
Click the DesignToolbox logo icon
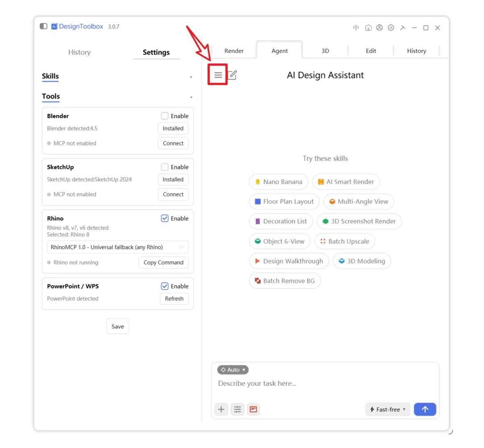click(54, 26)
